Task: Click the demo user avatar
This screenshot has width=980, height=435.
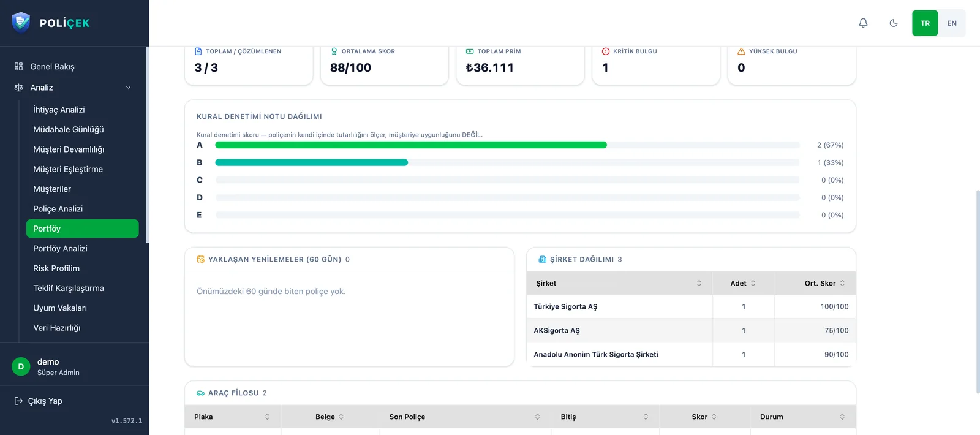Action: [x=21, y=366]
